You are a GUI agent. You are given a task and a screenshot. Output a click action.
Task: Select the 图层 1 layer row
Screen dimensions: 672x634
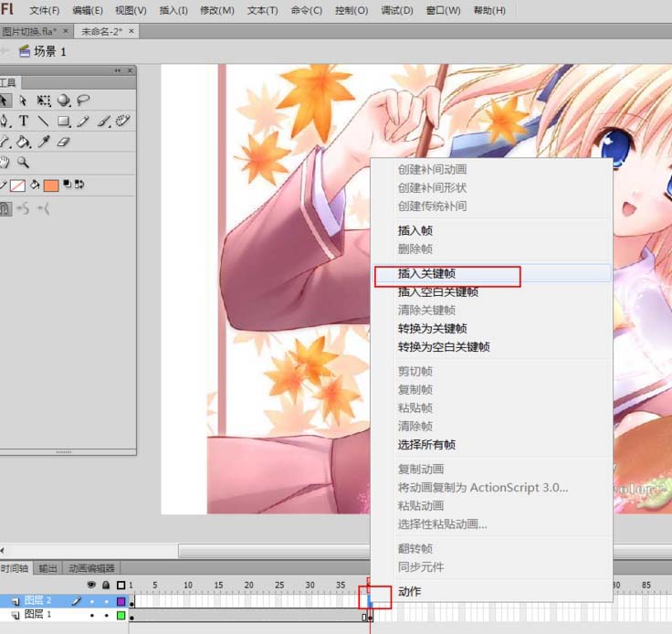pos(64,615)
